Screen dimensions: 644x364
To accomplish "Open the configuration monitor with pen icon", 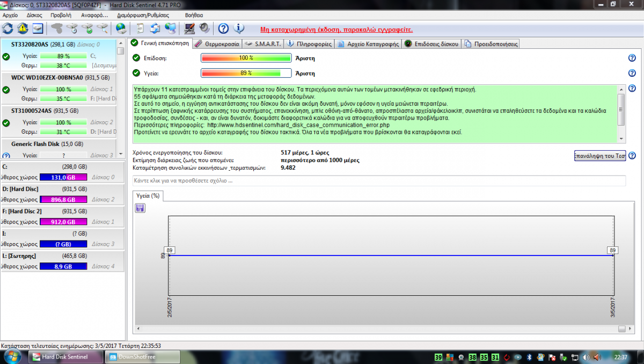I will coord(189,28).
